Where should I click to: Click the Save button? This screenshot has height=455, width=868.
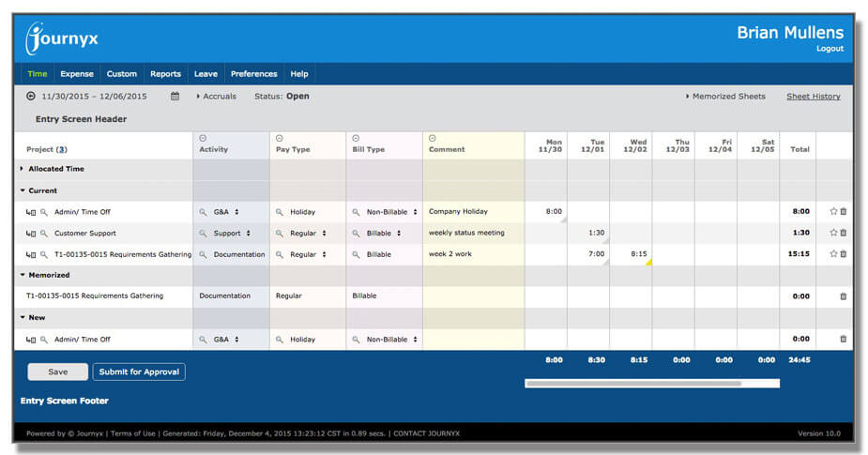(57, 372)
